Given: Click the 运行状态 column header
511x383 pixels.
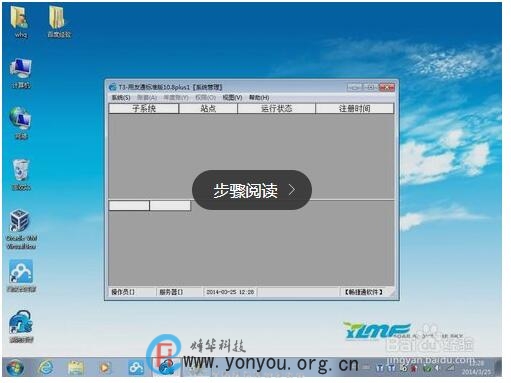Looking at the screenshot, I should pos(276,109).
